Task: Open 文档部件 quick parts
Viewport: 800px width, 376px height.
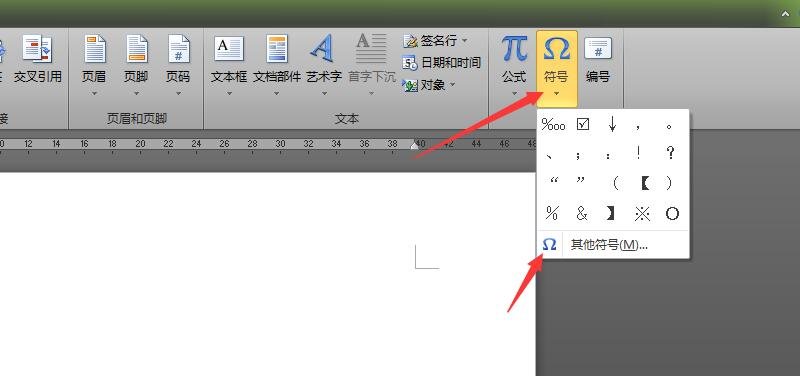Action: [277, 64]
